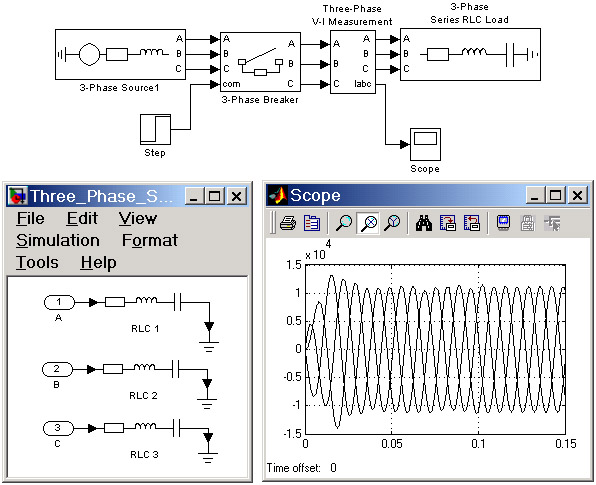Open the Simulation menu
This screenshot has width=596, height=485.
click(x=58, y=240)
